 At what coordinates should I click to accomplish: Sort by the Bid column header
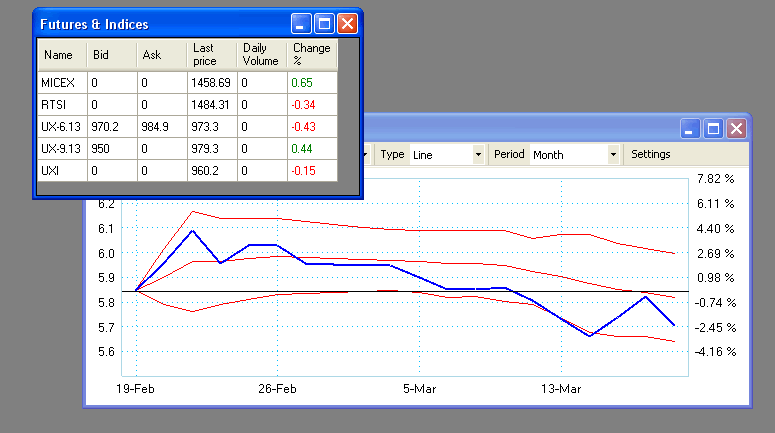112,55
